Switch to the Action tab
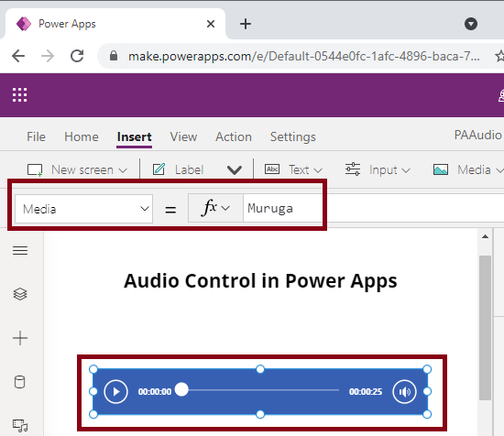504x436 pixels. 234,136
